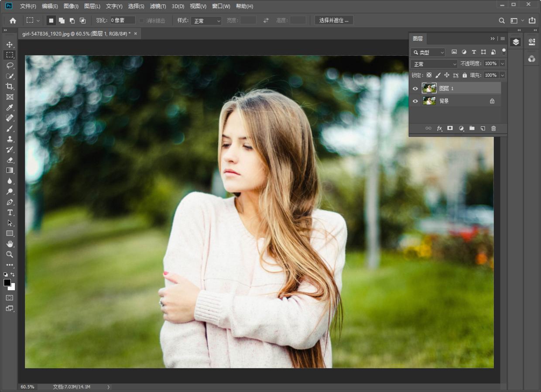This screenshot has width=541, height=392.
Task: Select the Clone Stamp tool
Action: (10, 139)
